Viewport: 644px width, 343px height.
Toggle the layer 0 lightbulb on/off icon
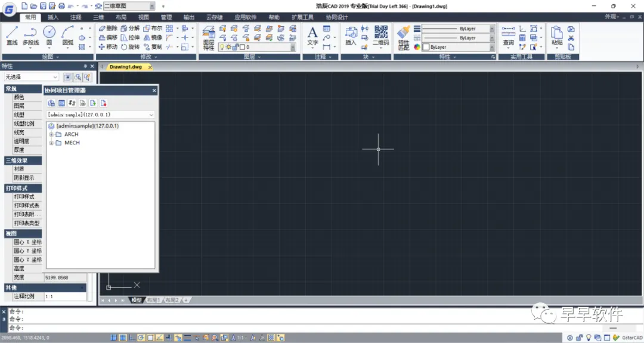point(222,47)
